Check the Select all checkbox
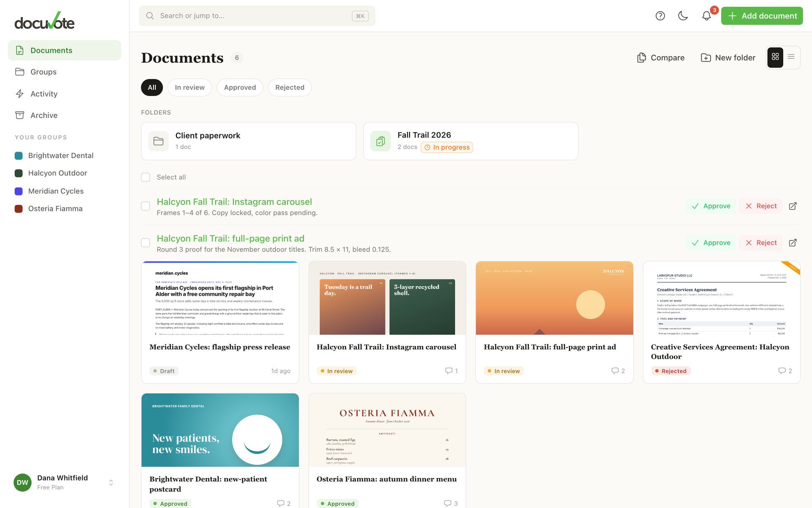Image resolution: width=812 pixels, height=508 pixels. pyautogui.click(x=145, y=177)
